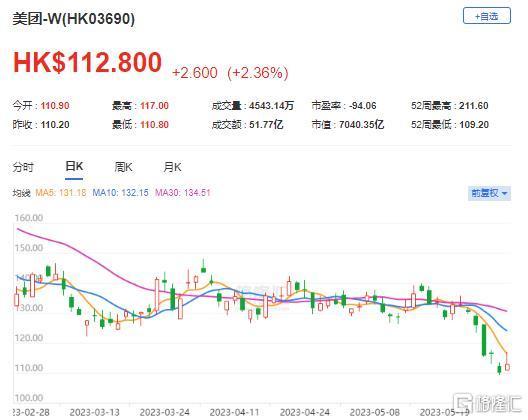Click the 2023-05-08 date axis label
This screenshot has height=420, width=528.
pyautogui.click(x=375, y=412)
